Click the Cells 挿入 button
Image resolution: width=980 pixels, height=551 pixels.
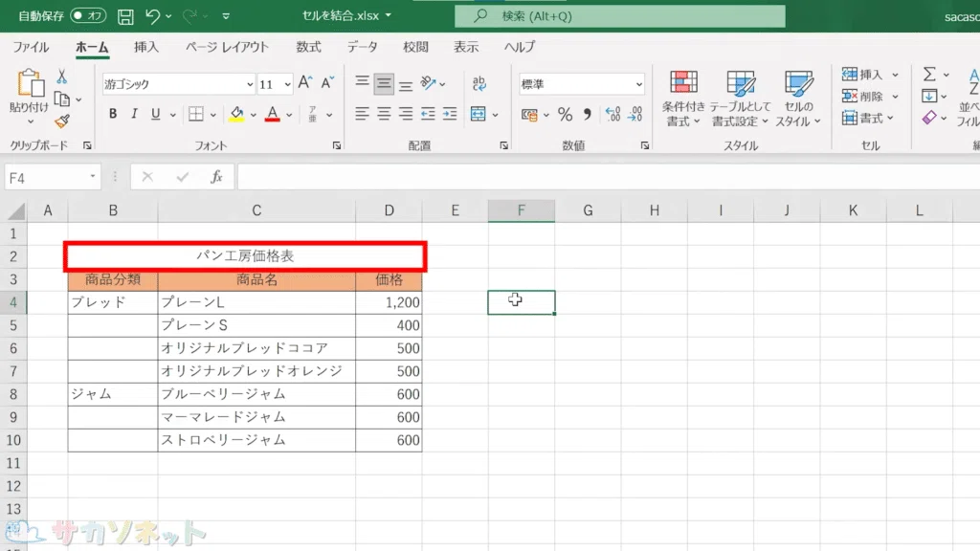(862, 75)
